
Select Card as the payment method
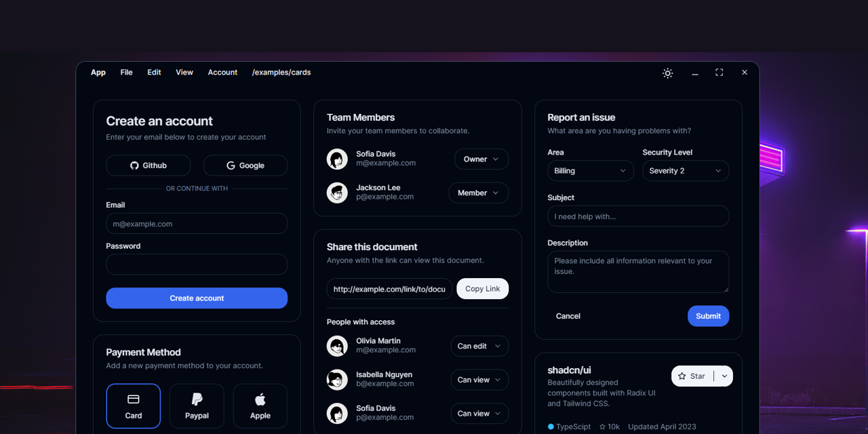(133, 406)
